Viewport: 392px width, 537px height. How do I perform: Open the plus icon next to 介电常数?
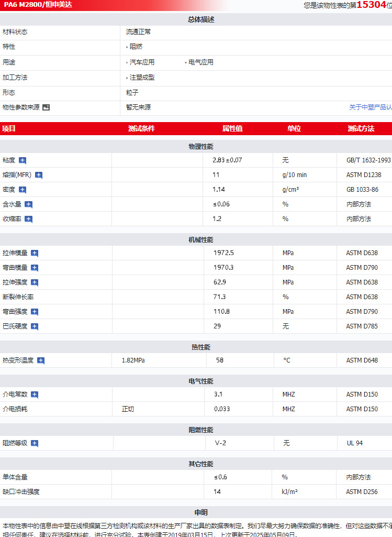(35, 394)
